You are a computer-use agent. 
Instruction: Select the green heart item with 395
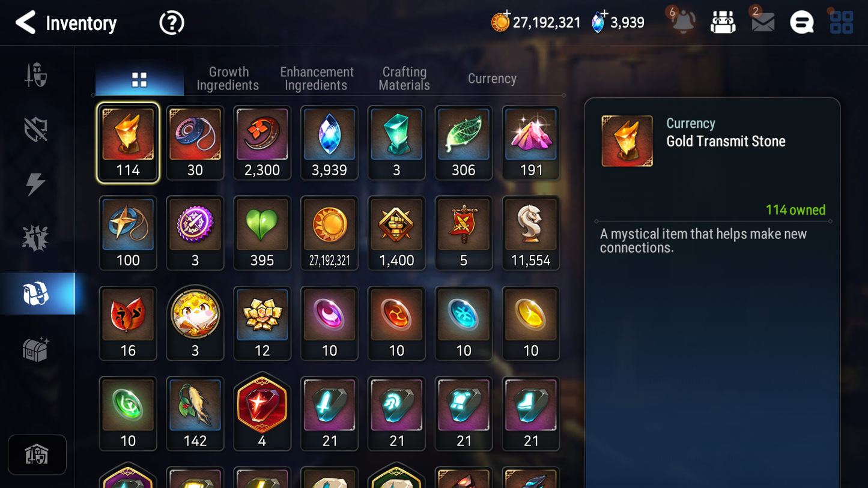262,233
